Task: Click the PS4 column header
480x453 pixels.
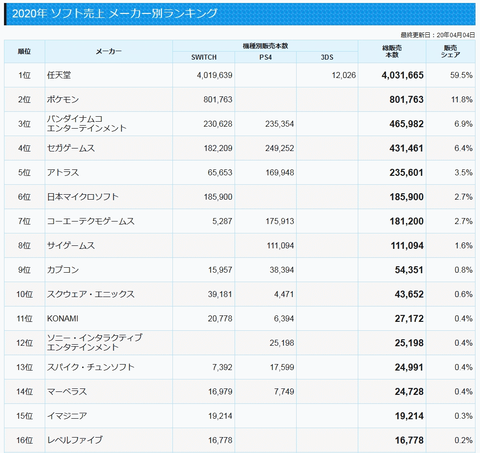Action: click(x=266, y=57)
